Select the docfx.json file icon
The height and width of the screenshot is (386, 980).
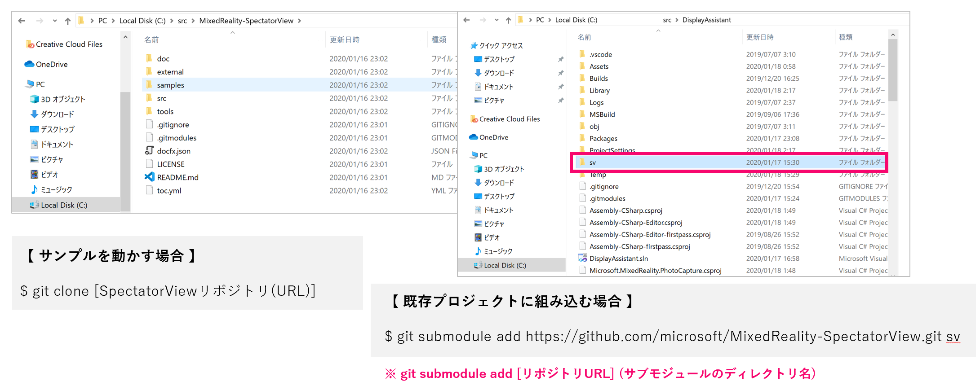pos(149,151)
